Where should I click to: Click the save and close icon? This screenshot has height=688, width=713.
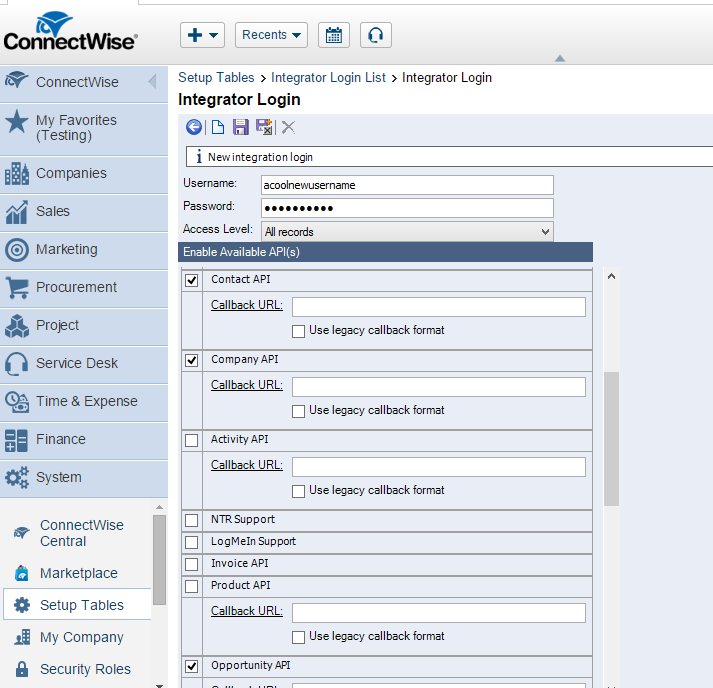264,127
